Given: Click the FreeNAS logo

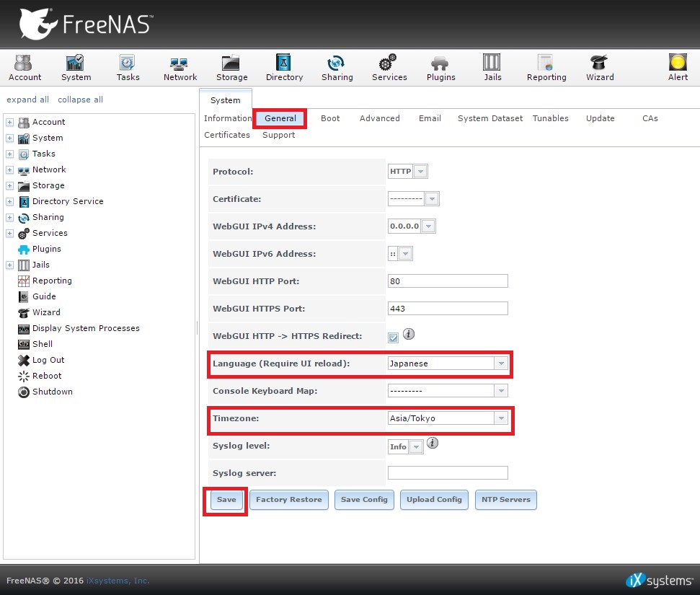Looking at the screenshot, I should click(86, 24).
